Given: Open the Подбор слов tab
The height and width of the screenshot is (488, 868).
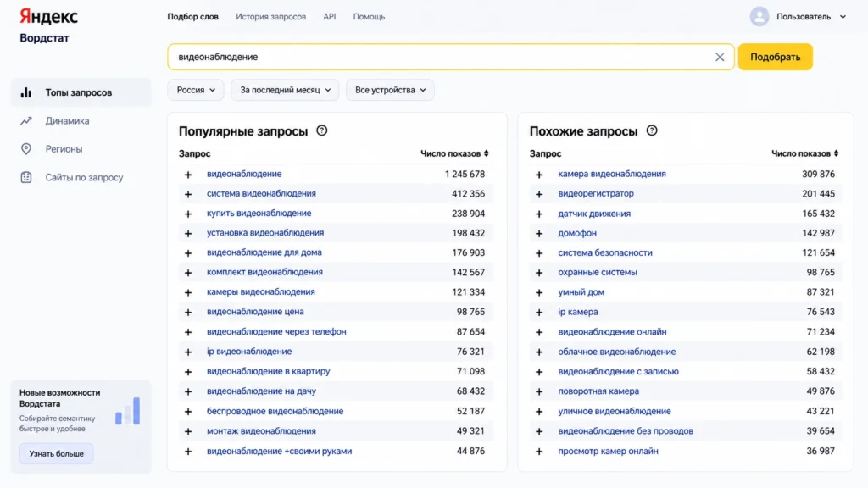Looking at the screenshot, I should coord(192,17).
